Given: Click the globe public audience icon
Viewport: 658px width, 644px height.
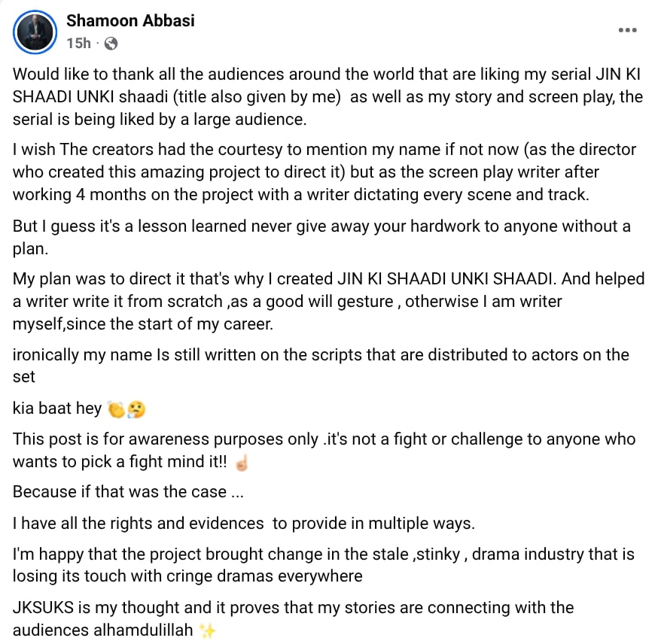Looking at the screenshot, I should [111, 44].
